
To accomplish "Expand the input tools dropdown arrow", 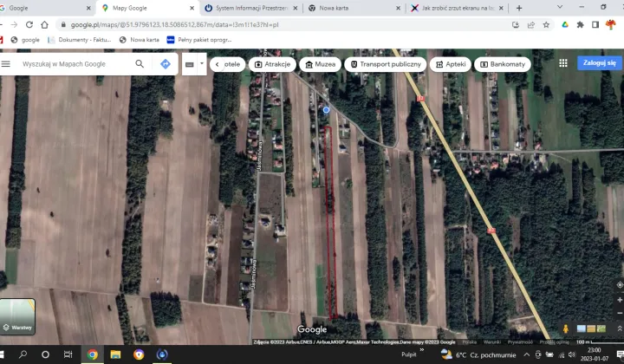I will click(202, 63).
